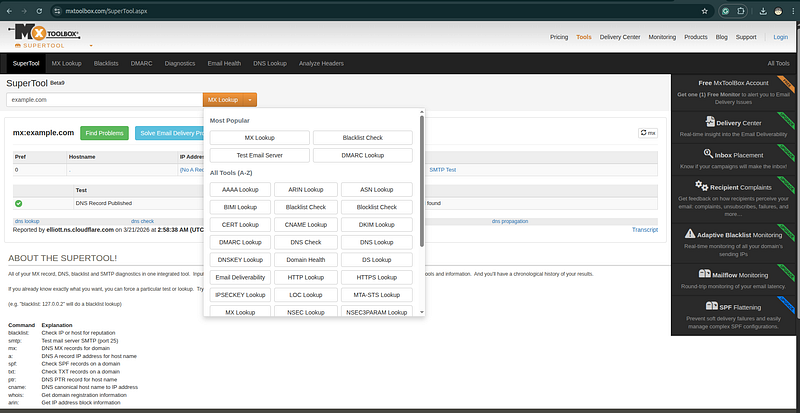Click the Login link
The height and width of the screenshot is (413, 800).
click(x=781, y=37)
